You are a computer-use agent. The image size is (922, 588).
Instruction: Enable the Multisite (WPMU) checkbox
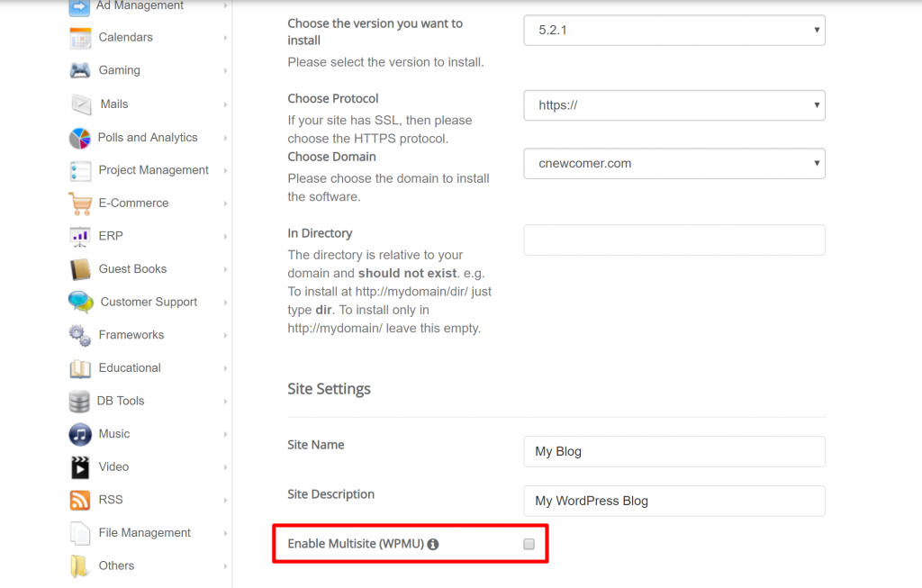click(529, 544)
